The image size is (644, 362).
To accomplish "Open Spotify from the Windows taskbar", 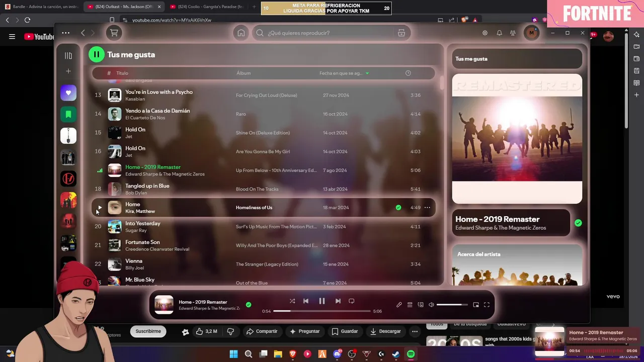I will click(411, 354).
